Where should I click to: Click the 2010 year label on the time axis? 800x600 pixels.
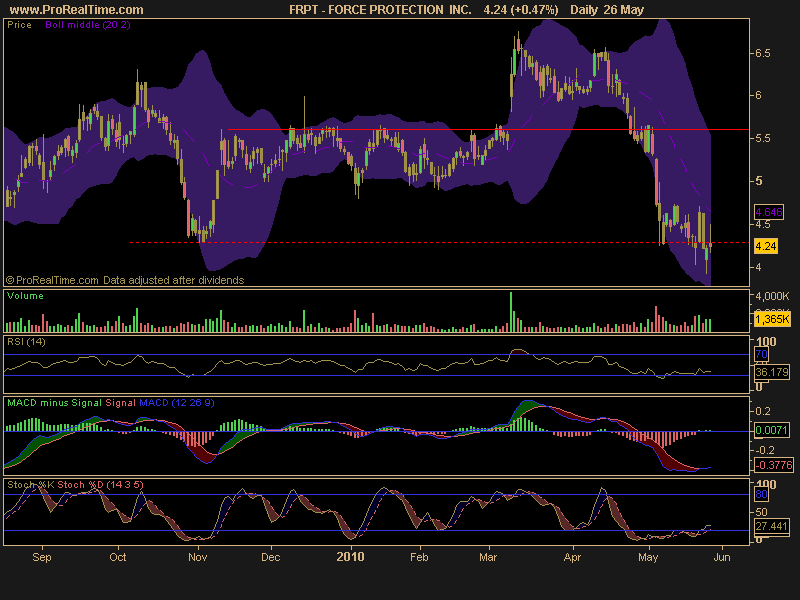coord(351,557)
